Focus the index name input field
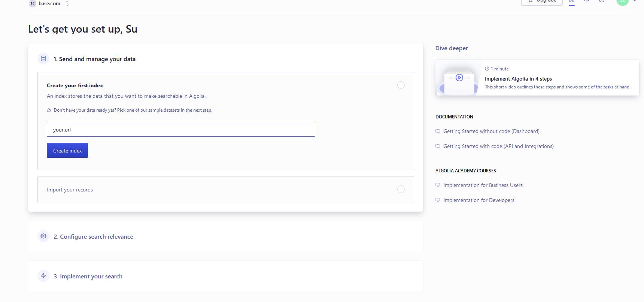Screen dimensions: 644x302 point(181,129)
